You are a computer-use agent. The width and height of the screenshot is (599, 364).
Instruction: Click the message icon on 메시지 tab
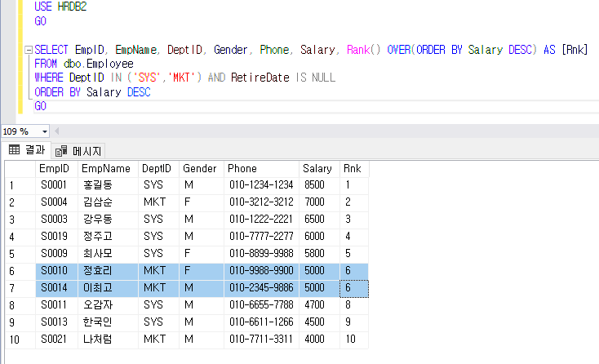coord(61,151)
